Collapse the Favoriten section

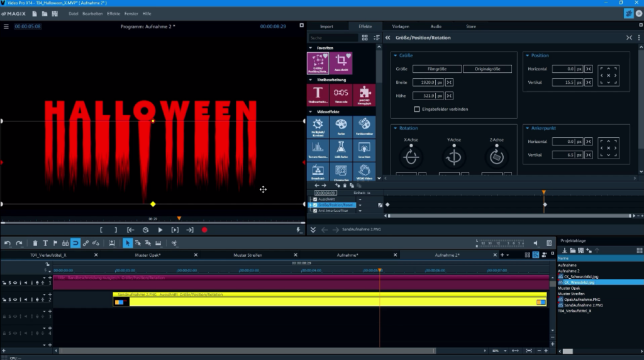click(311, 48)
